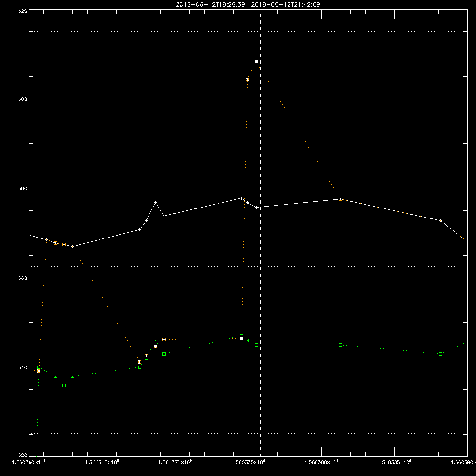Click the x-axis label 1.560380×10⁹
This screenshot has height=476, width=476.
(321, 462)
